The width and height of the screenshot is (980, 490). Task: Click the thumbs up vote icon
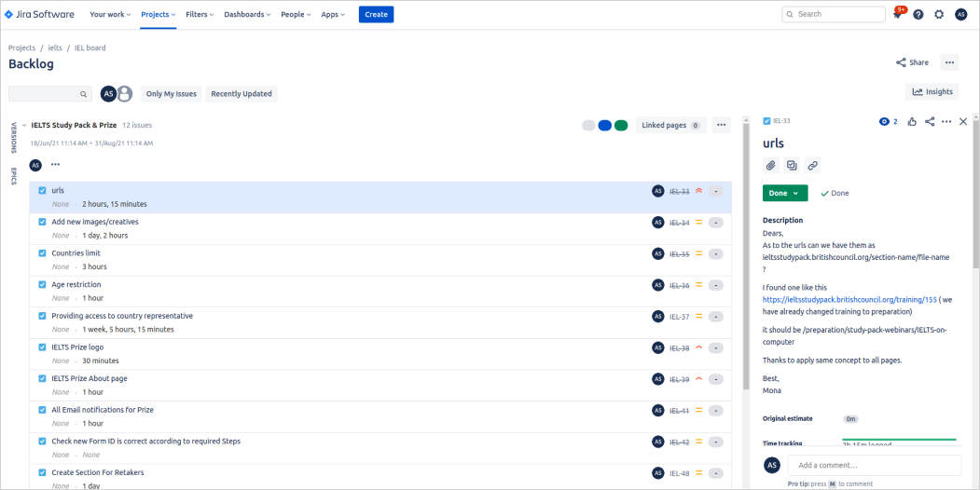[x=912, y=122]
